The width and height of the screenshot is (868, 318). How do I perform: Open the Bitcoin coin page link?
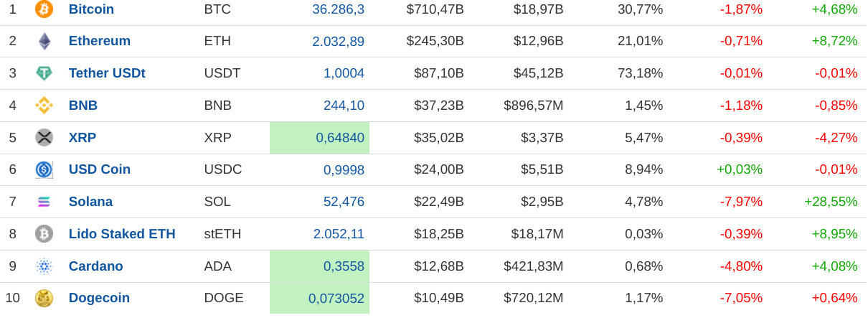(91, 9)
